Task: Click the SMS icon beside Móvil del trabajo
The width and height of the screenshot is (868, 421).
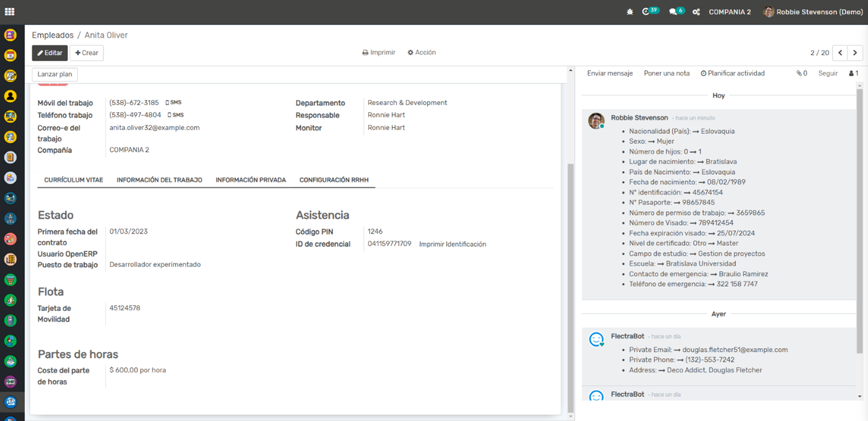Action: pos(173,103)
